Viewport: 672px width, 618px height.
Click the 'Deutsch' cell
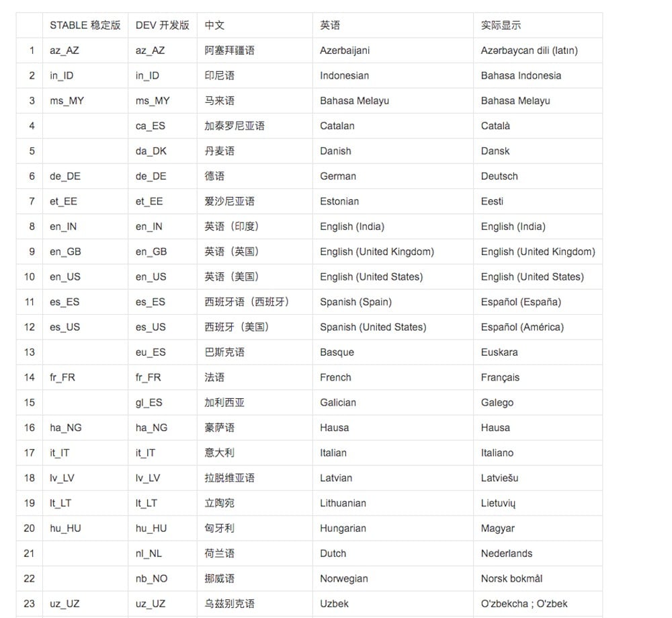(538, 176)
